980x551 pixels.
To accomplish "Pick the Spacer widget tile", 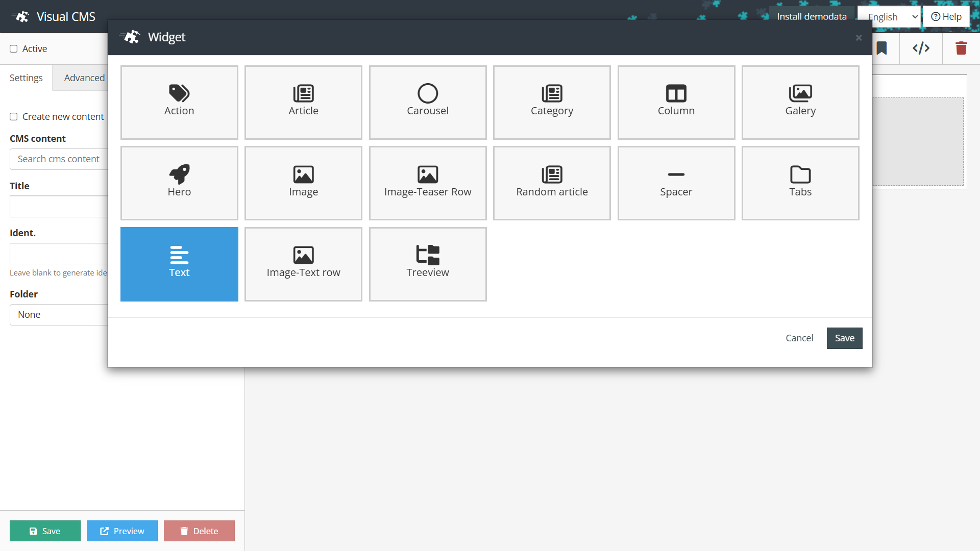I will [x=676, y=183].
